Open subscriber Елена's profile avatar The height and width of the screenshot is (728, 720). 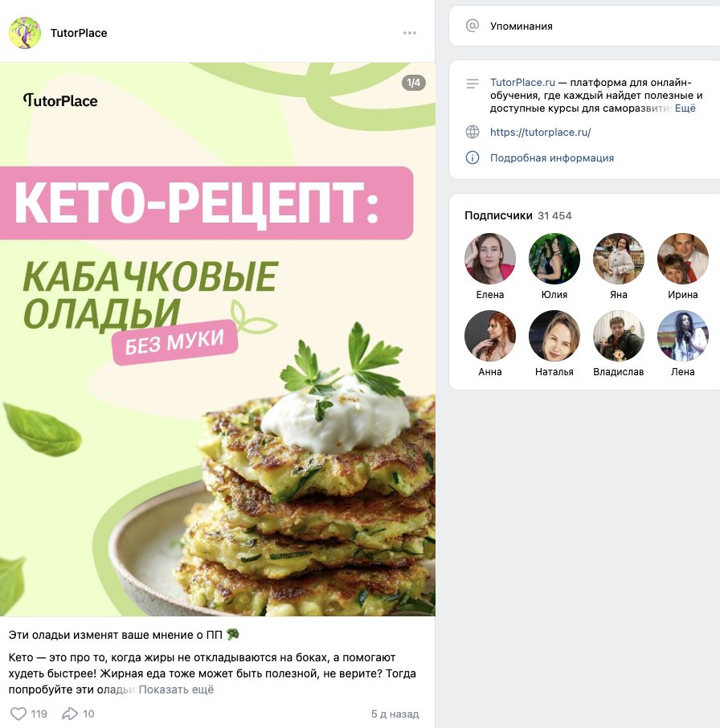coord(489,259)
